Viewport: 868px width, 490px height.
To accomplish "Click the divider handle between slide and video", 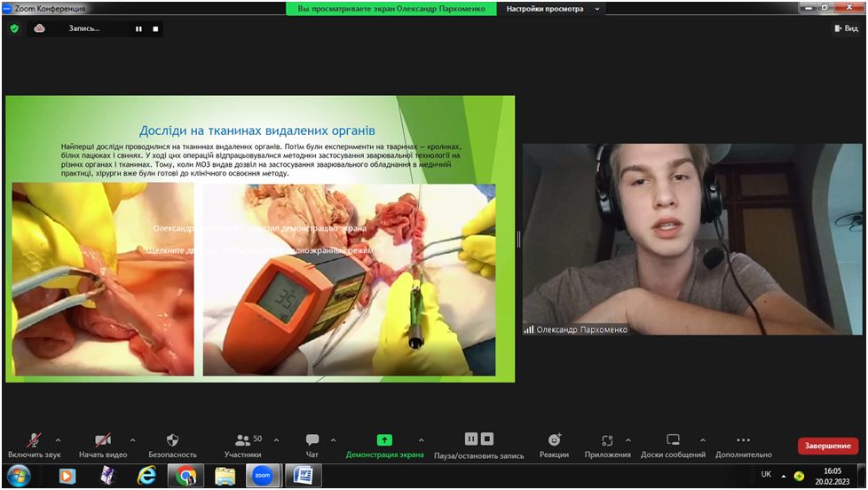I will point(518,239).
